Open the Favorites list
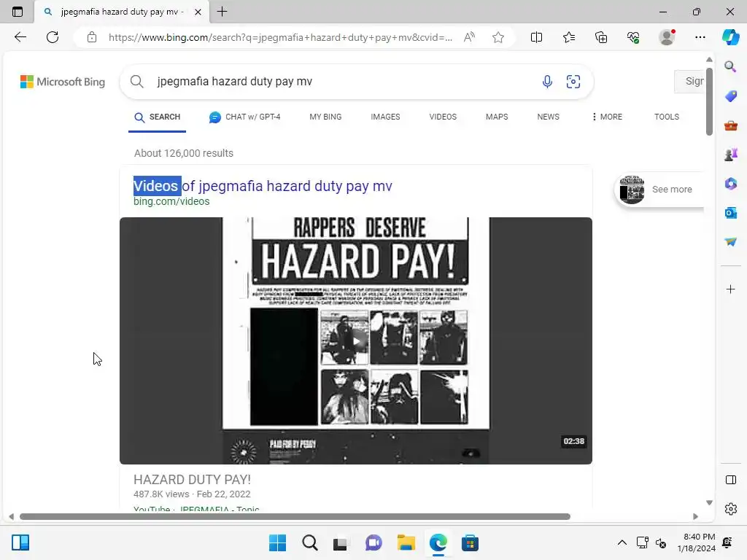The image size is (747, 560). coord(569,37)
